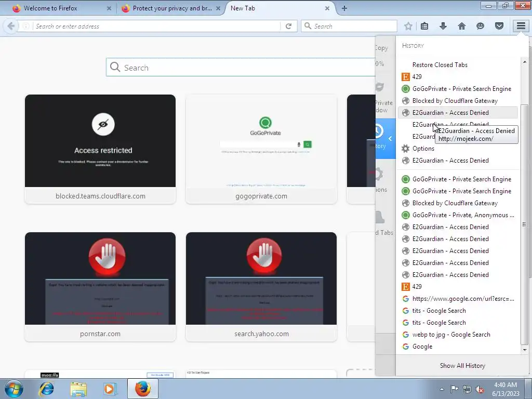The height and width of the screenshot is (399, 532).
Task: Show hidden tray icons arrow
Action: (442, 389)
